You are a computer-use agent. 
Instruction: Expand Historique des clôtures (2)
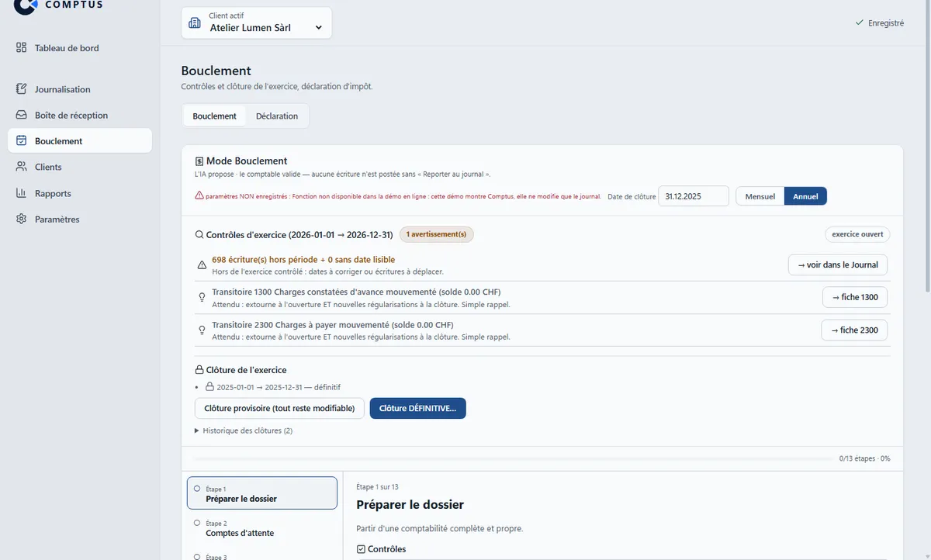(x=244, y=430)
